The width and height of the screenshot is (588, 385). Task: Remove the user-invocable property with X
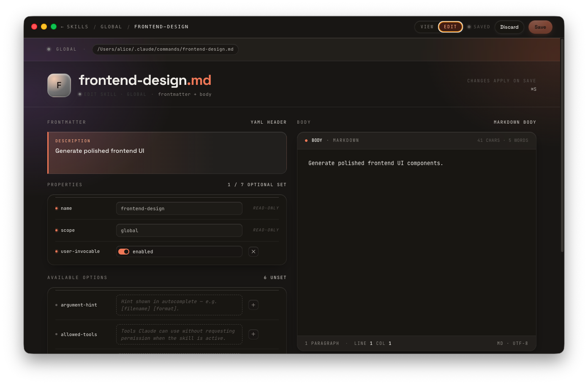253,252
